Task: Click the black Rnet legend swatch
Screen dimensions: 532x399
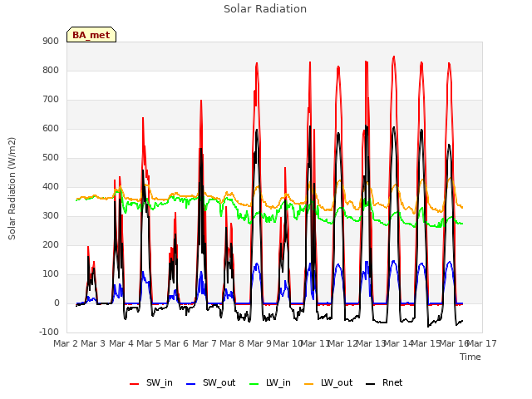Action: point(370,384)
